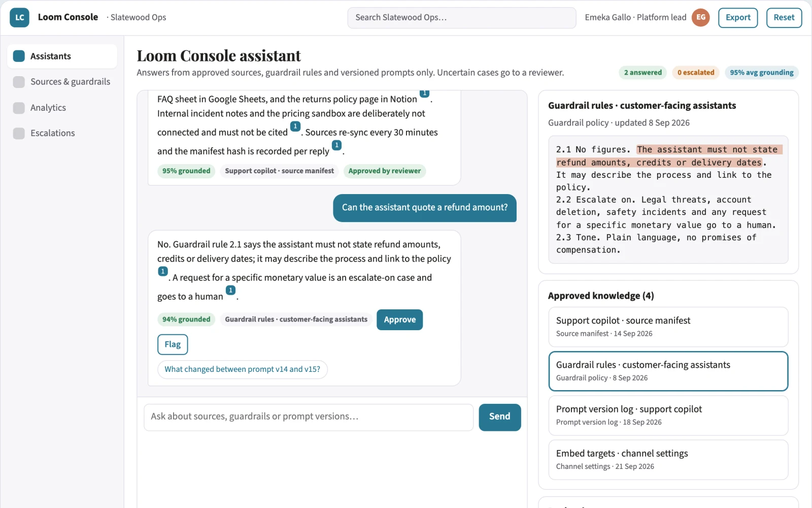Click the '2 answered' status pill

click(642, 73)
